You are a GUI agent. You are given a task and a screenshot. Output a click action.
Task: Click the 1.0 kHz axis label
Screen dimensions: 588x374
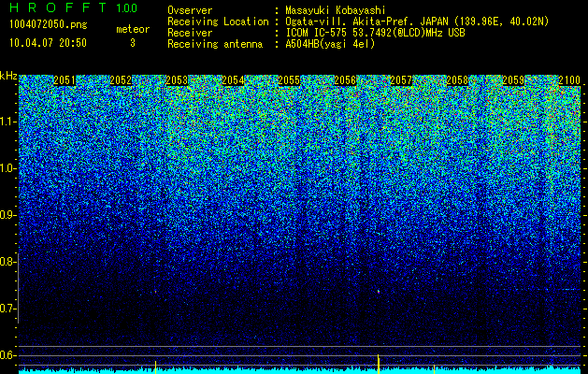tap(7, 169)
